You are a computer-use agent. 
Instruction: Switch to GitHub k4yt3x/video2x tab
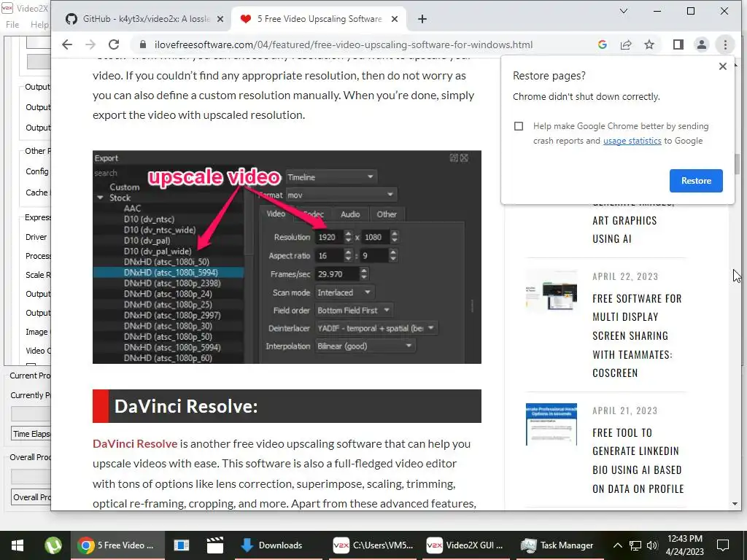tap(144, 19)
